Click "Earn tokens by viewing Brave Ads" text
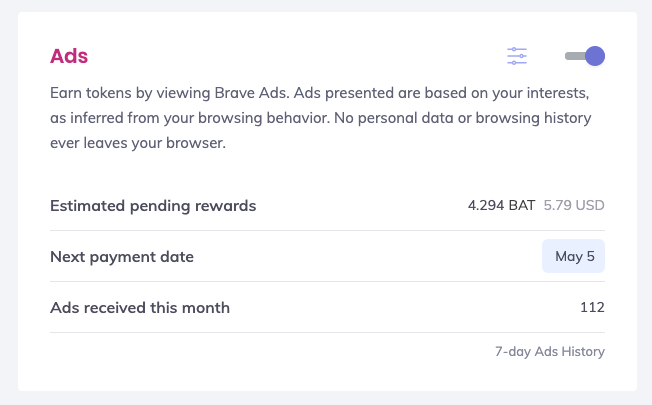 [169, 93]
